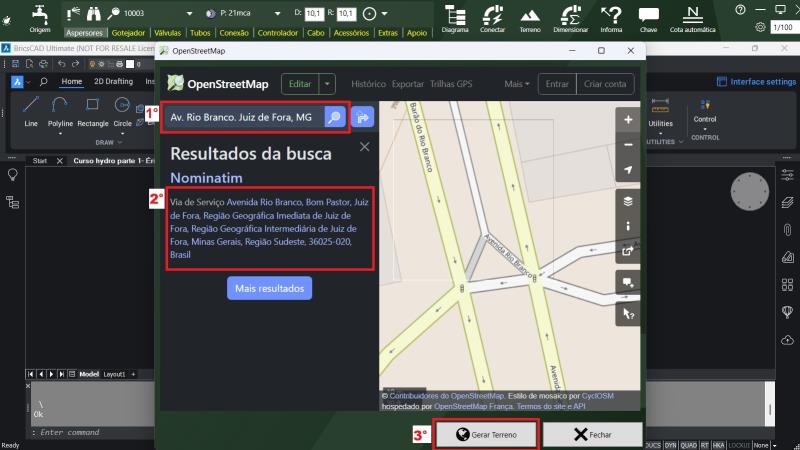The height and width of the screenshot is (450, 800).
Task: Open the binoculars search tool
Action: 93,13
